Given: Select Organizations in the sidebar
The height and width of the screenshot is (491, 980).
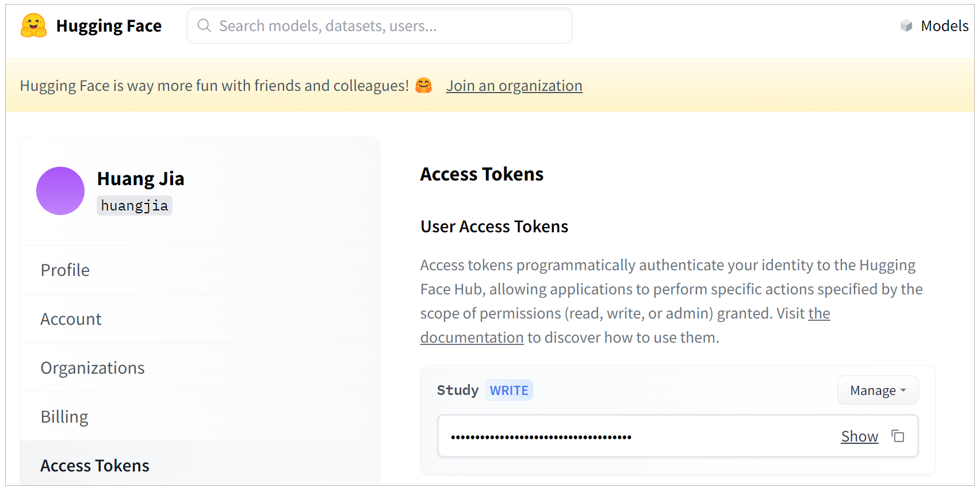Looking at the screenshot, I should tap(93, 368).
